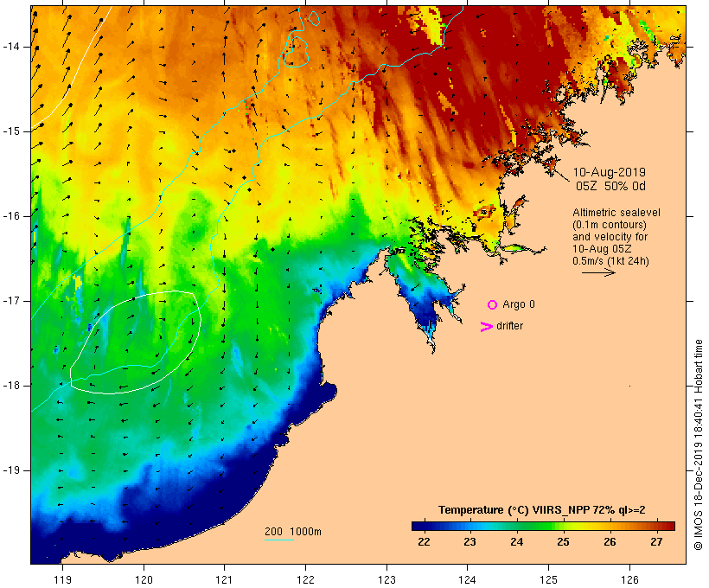Click the cyan 200m isobath legend line
This screenshot has height=588, width=709.
[279, 540]
